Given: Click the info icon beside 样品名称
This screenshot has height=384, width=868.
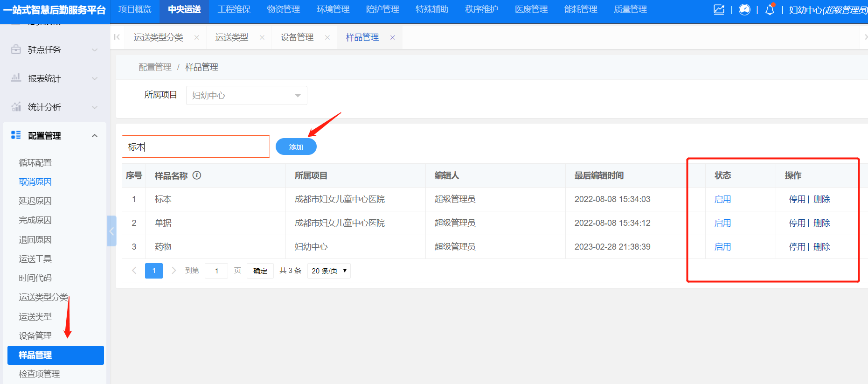Looking at the screenshot, I should point(197,175).
